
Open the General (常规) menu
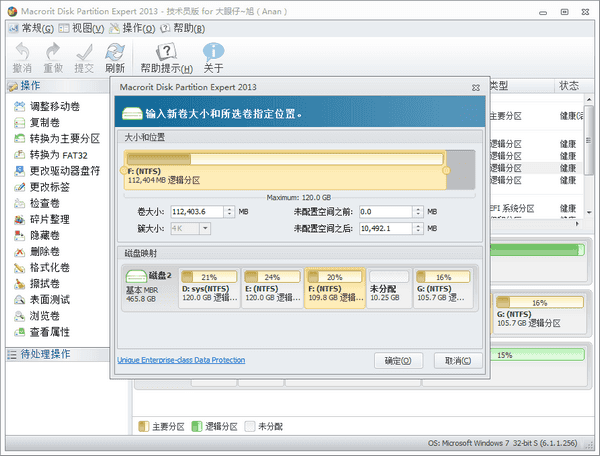coord(31,28)
